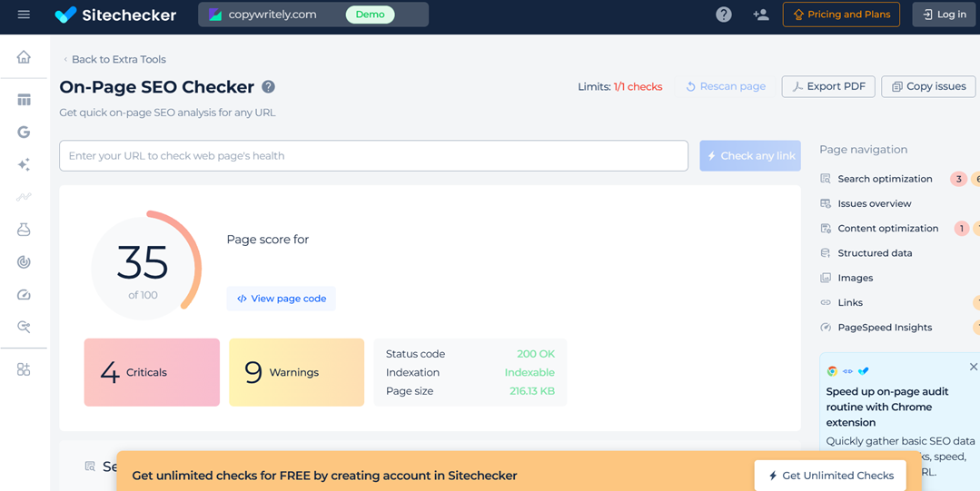Open the Google icon in sidebar
The height and width of the screenshot is (491, 980).
[x=24, y=132]
